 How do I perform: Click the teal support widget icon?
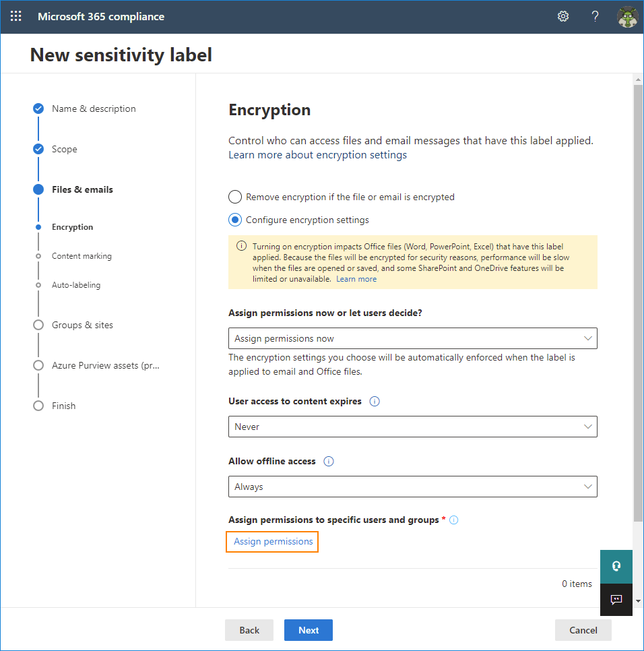click(616, 566)
